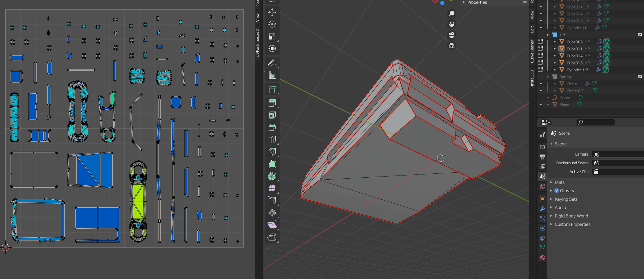This screenshot has height=279, width=644.
Task: Toggle the Gravity checkbox
Action: pos(557,191)
